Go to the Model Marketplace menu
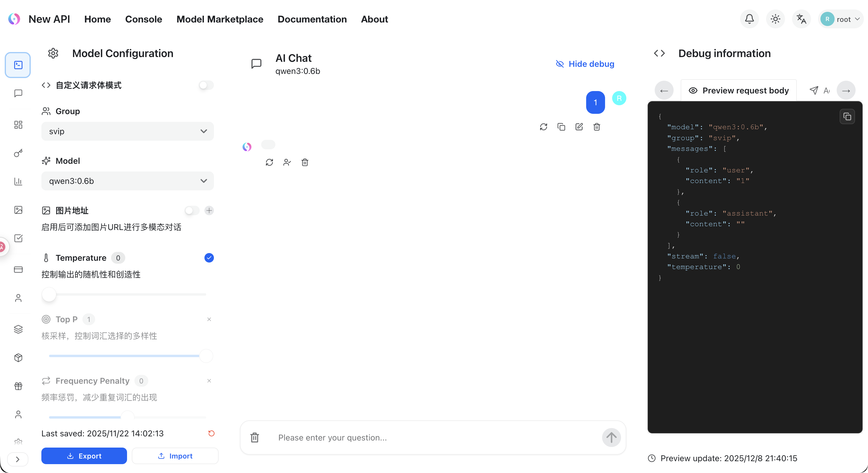Viewport: 868px width, 473px height. coord(220,19)
